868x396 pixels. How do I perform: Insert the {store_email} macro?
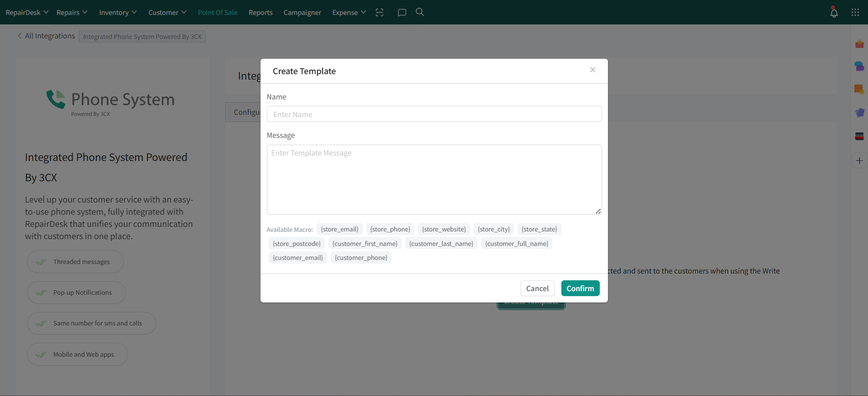tap(340, 229)
